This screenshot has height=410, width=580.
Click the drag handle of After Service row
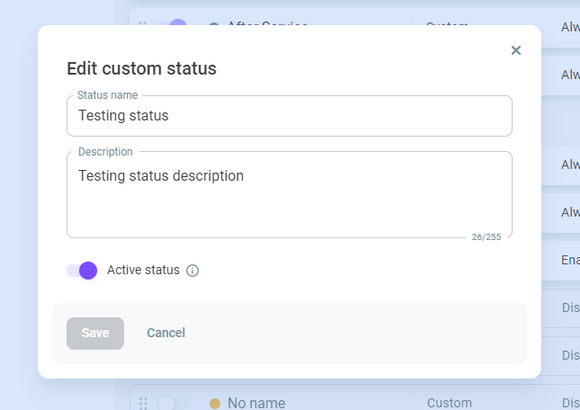pos(142,24)
